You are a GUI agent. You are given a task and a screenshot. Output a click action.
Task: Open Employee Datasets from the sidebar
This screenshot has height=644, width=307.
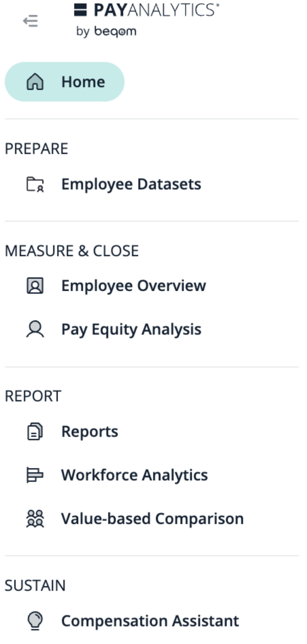pyautogui.click(x=131, y=184)
